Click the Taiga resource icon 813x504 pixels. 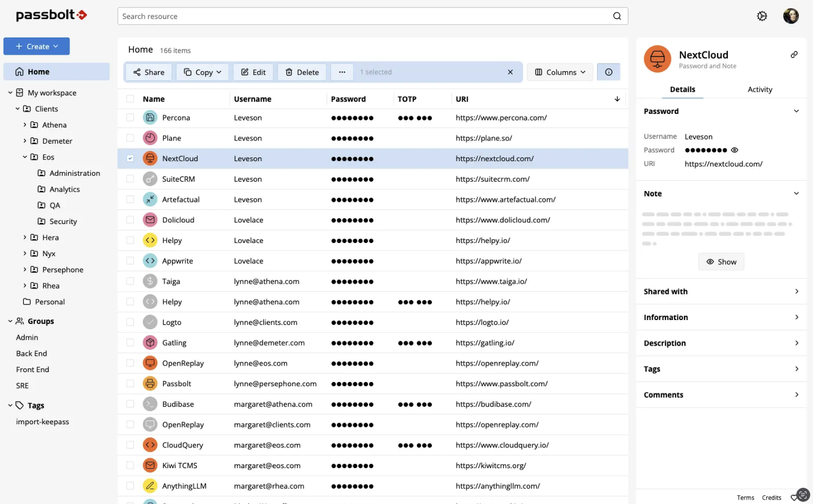(x=150, y=282)
